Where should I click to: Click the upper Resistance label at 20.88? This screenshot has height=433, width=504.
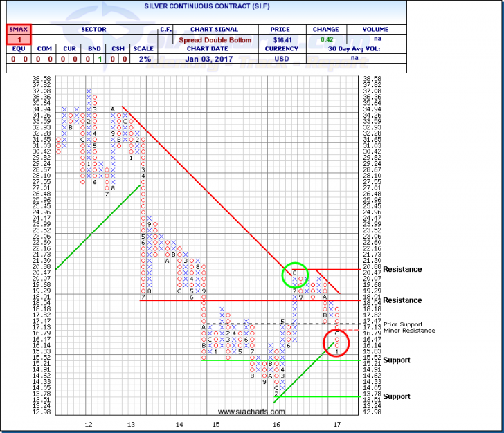pos(402,270)
